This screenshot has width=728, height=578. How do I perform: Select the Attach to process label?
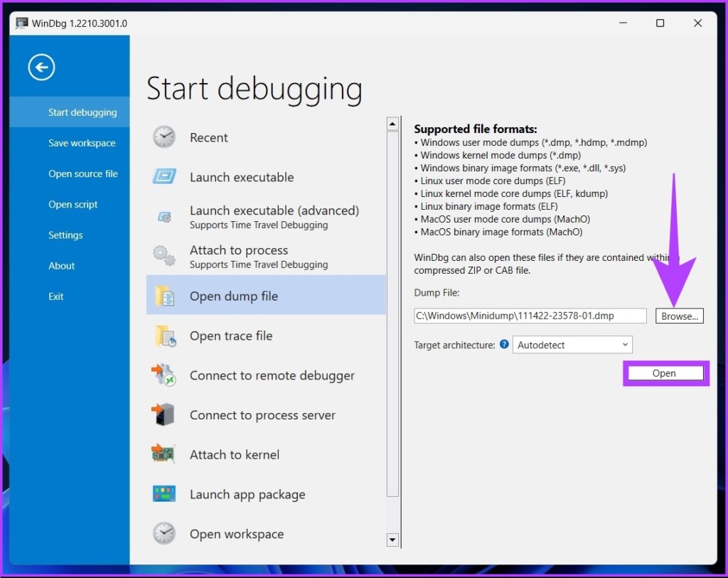tap(239, 250)
